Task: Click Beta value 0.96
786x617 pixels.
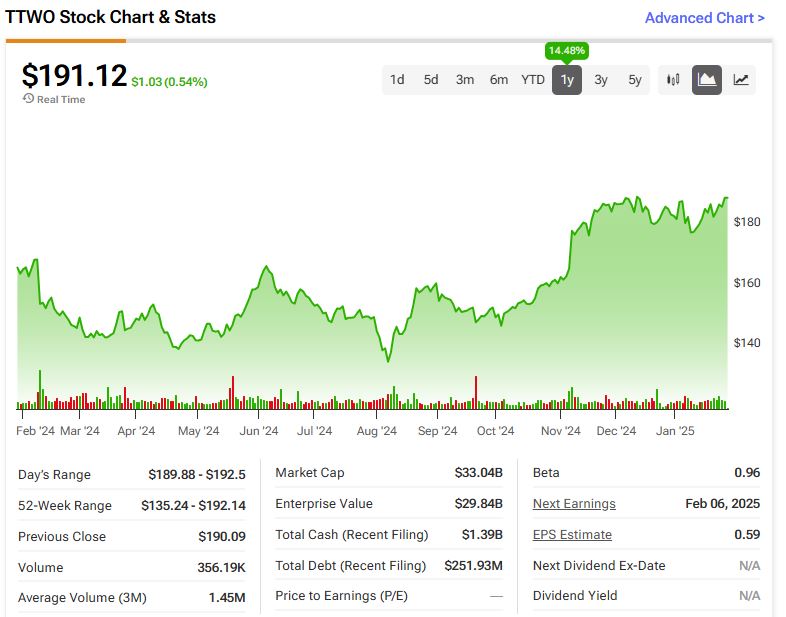Action: click(x=747, y=473)
